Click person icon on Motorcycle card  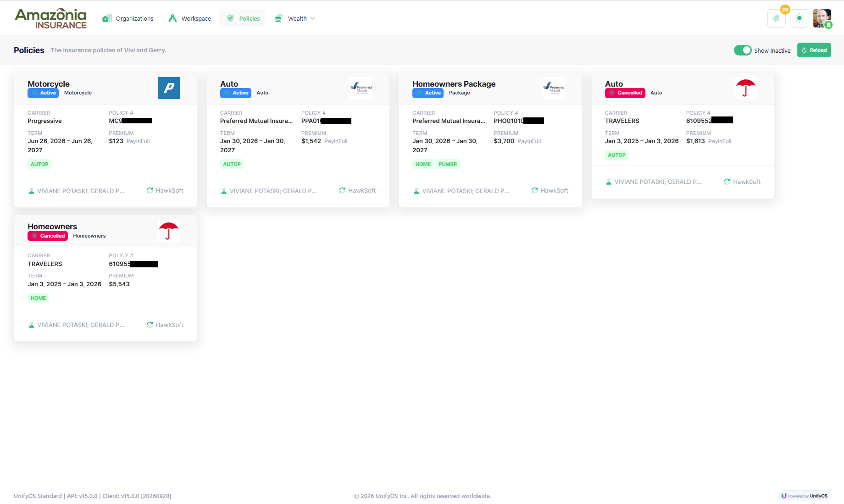coord(31,191)
